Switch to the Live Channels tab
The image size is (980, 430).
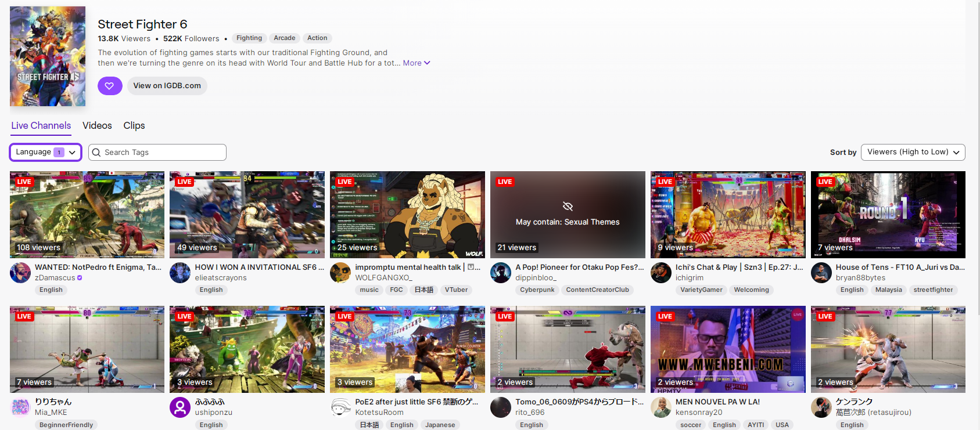pos(41,126)
